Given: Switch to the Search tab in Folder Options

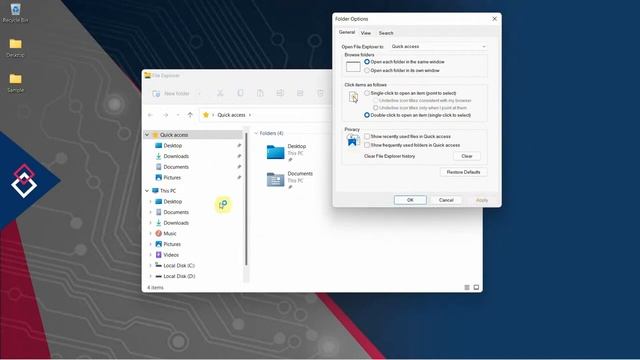Looking at the screenshot, I should (x=386, y=33).
